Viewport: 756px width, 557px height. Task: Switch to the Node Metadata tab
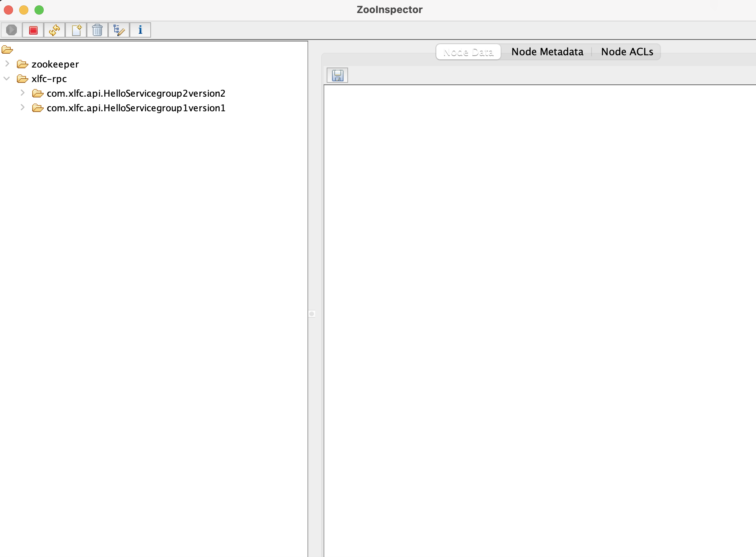547,52
